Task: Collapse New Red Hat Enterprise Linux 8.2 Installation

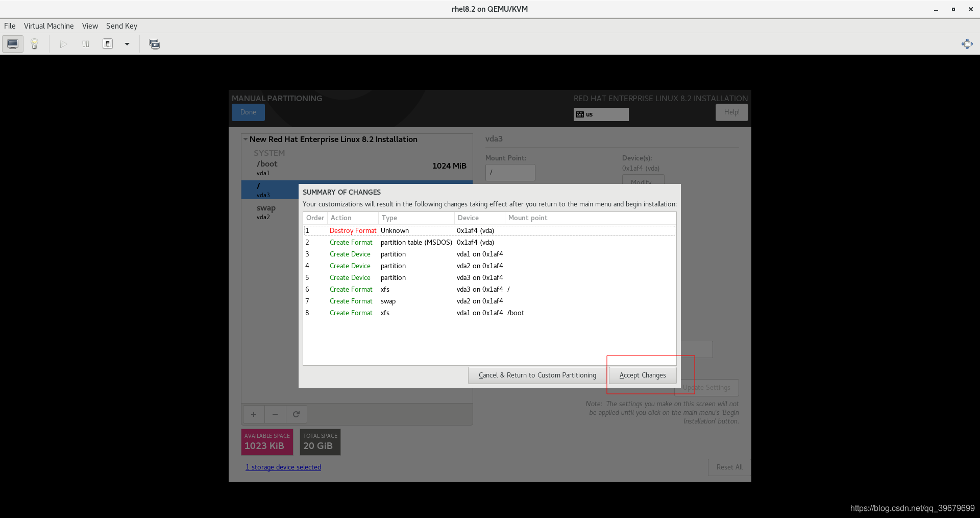Action: click(246, 139)
